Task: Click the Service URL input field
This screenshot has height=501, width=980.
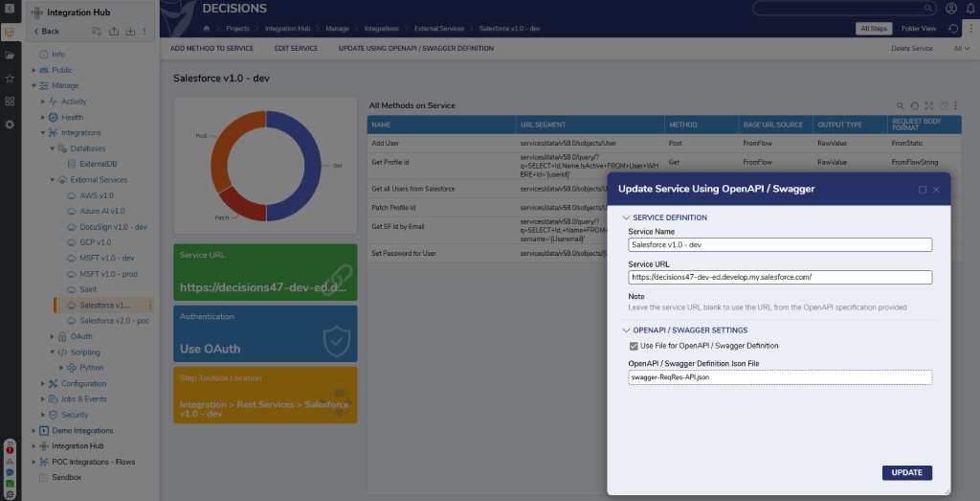Action: tap(780, 277)
